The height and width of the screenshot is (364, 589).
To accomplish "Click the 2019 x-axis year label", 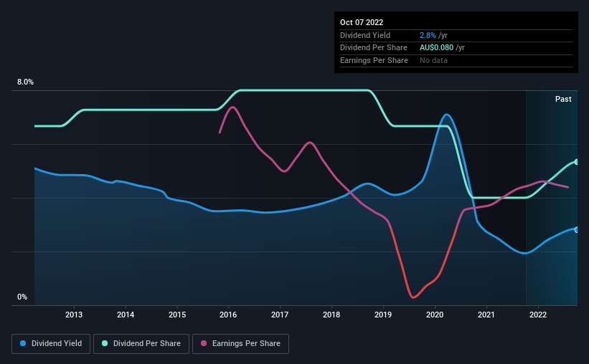I will 383,315.
